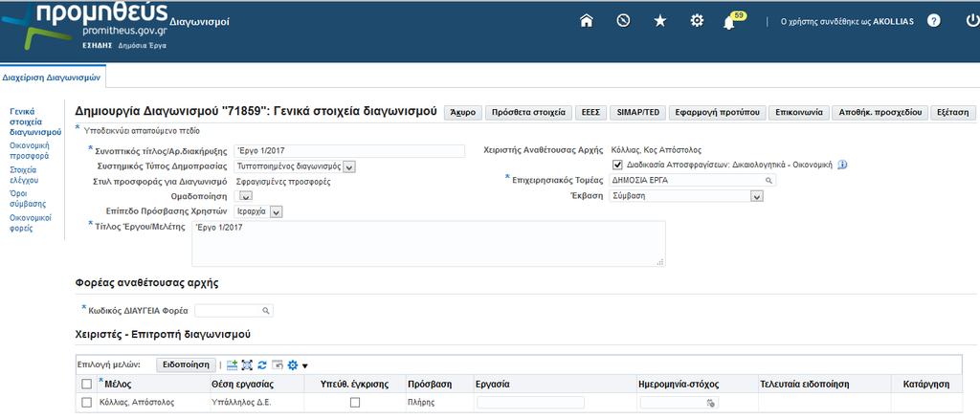Open favorites star icon
This screenshot has width=980, height=419.
660,21
